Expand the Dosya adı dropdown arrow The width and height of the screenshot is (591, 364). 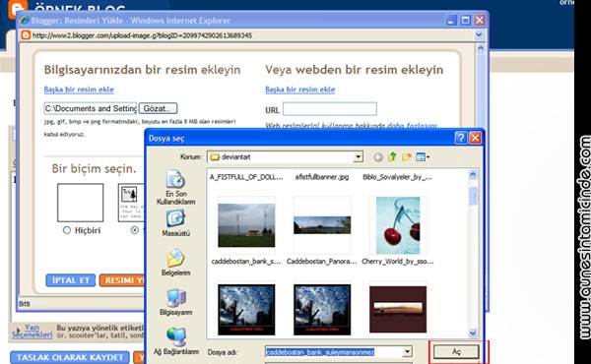pyautogui.click(x=407, y=351)
